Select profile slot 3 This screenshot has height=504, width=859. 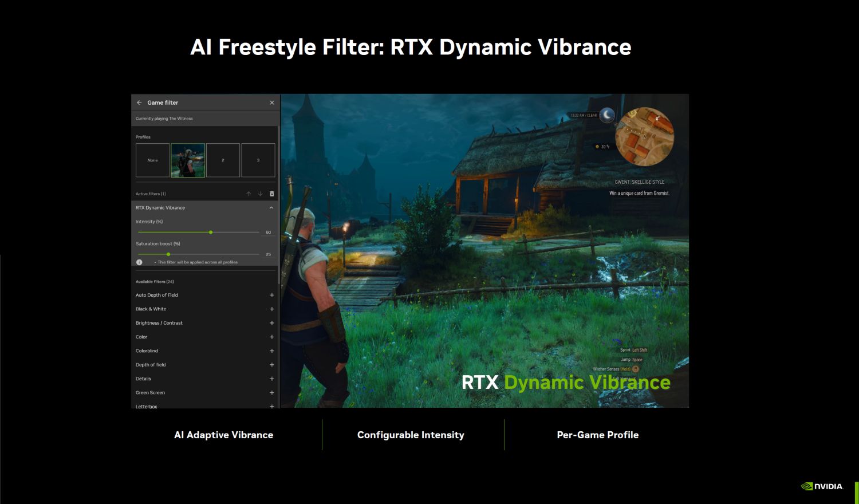pyautogui.click(x=258, y=160)
